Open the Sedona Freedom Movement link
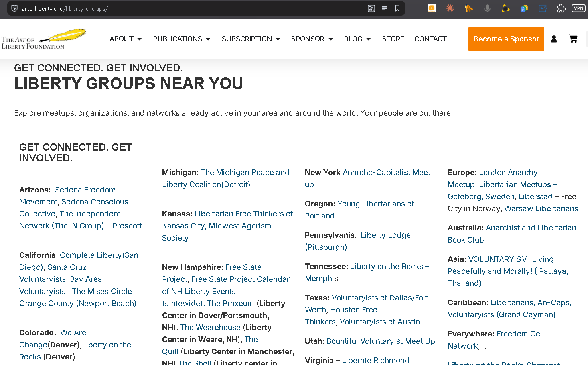 click(x=67, y=196)
